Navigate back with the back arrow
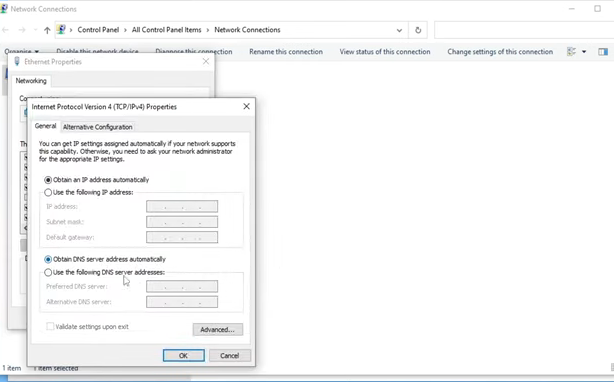 (x=5, y=30)
